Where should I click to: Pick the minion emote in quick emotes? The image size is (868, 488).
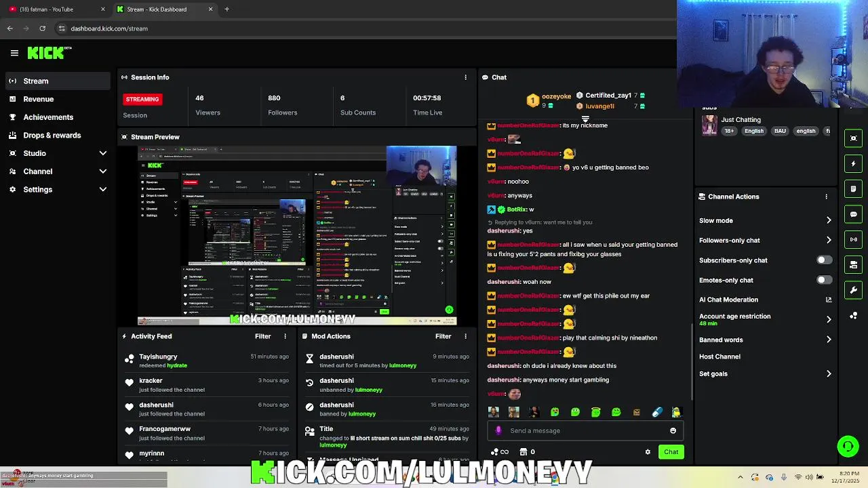pyautogui.click(x=676, y=412)
